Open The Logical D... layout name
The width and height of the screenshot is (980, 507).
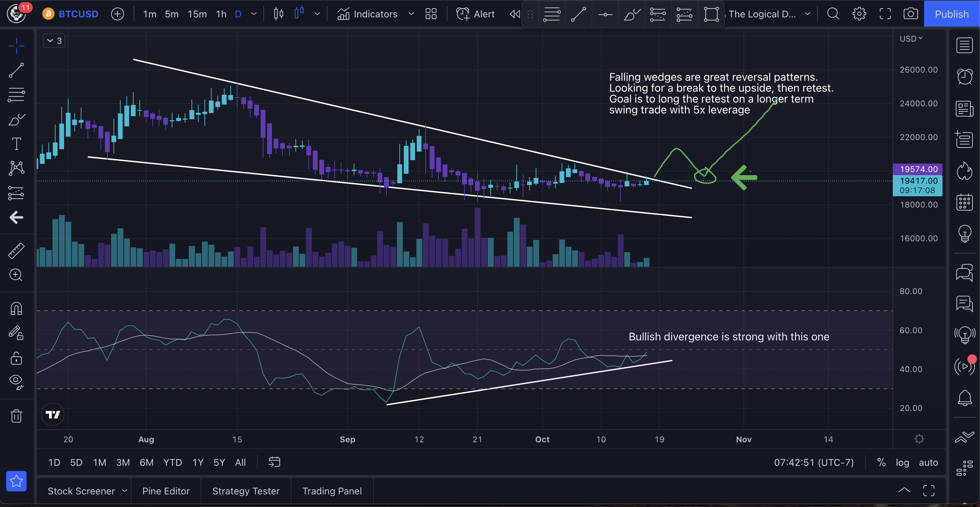[x=762, y=14]
